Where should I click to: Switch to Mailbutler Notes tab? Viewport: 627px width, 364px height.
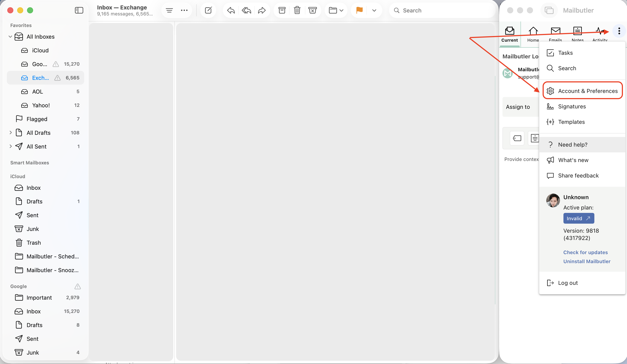pyautogui.click(x=577, y=34)
